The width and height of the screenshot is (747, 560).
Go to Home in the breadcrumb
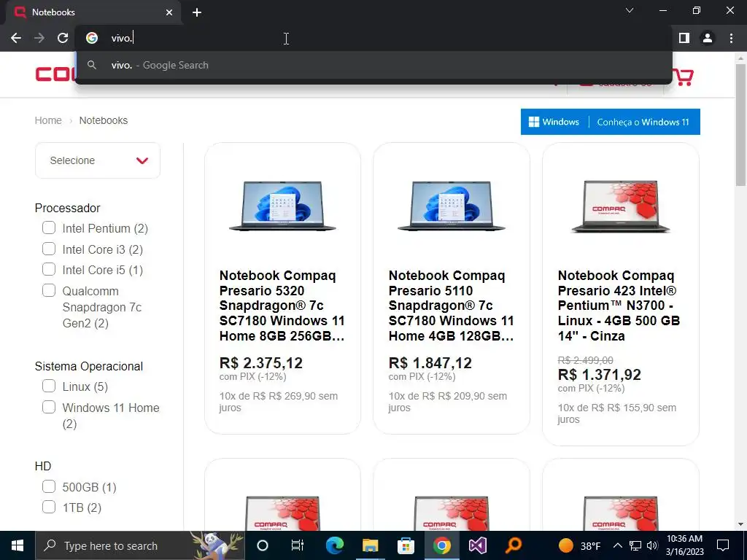pyautogui.click(x=48, y=120)
